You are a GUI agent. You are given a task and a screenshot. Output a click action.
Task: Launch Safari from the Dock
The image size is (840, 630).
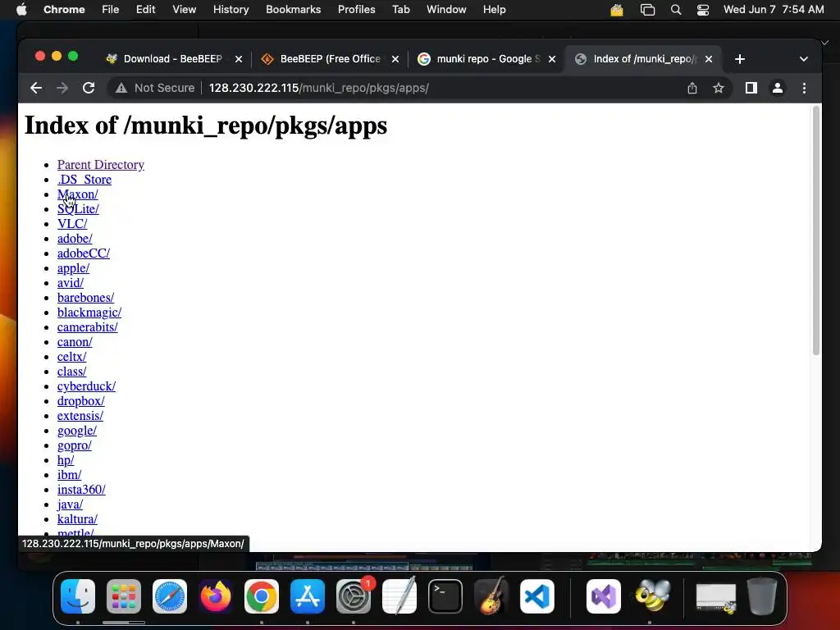[170, 596]
